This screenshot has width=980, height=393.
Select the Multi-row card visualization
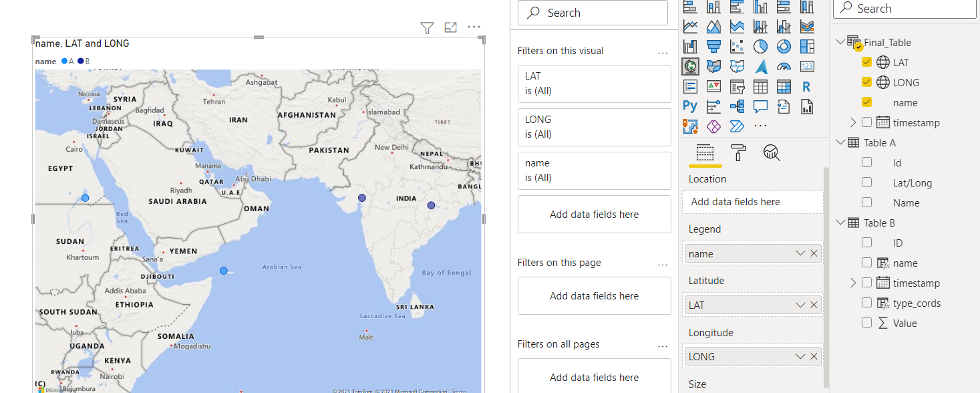690,86
